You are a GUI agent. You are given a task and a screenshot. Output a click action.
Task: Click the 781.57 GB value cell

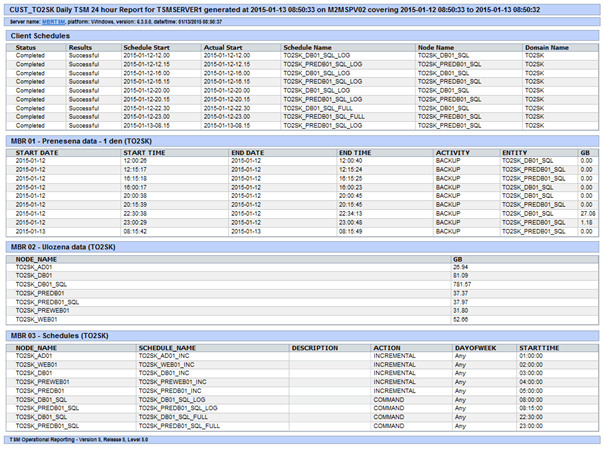click(x=461, y=284)
